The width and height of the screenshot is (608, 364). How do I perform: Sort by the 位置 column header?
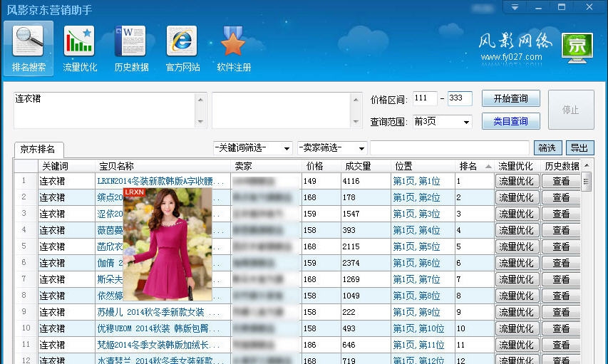point(423,166)
